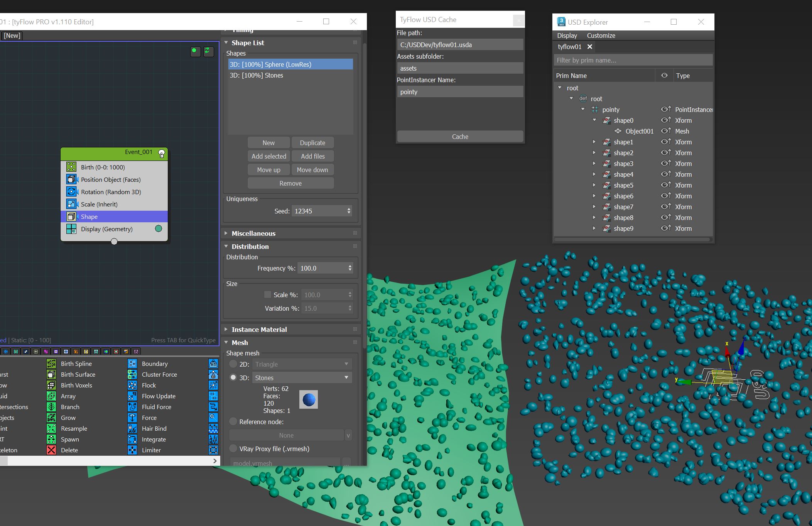Viewport: 812px width, 526px height.
Task: Click the Display (Geometry) operator icon
Action: coord(71,229)
